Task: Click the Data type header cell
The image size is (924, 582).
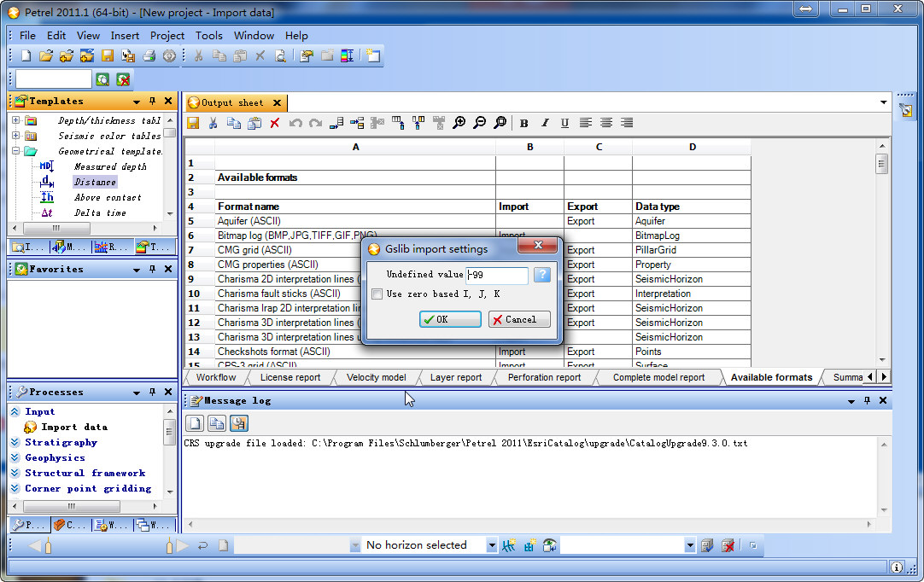Action: (691, 207)
